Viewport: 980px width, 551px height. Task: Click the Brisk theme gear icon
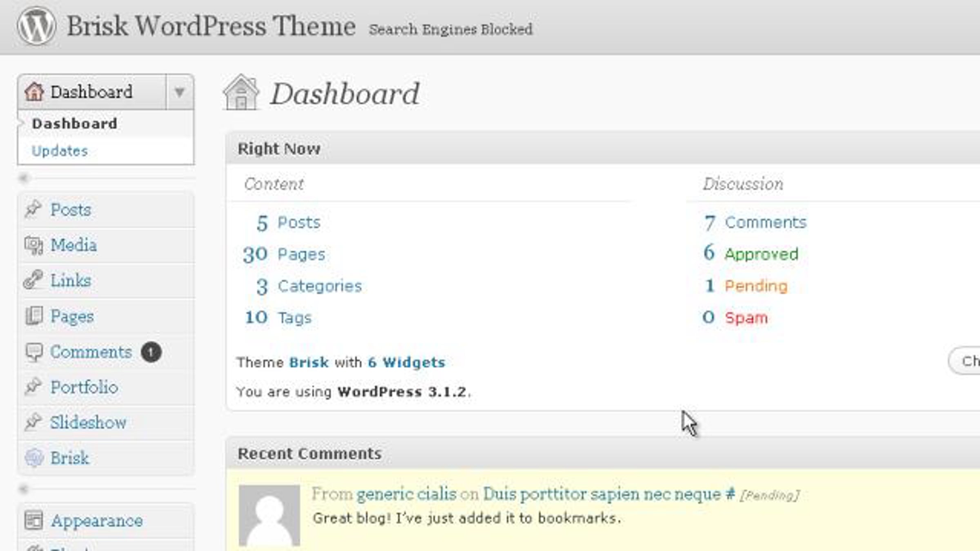coord(34,458)
